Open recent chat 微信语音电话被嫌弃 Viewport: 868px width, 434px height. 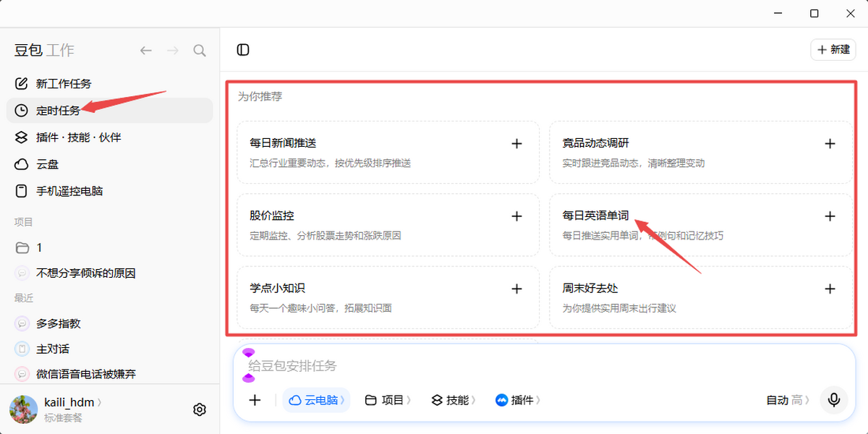(x=110, y=374)
